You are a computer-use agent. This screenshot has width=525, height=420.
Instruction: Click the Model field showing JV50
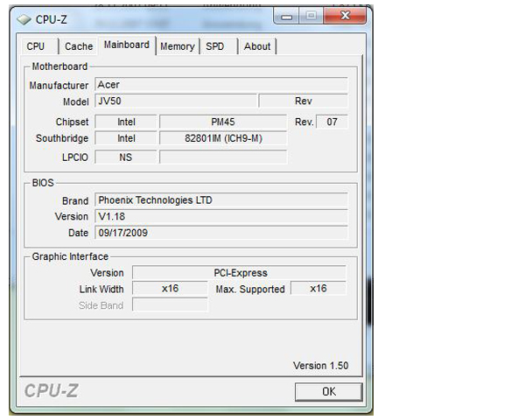pyautogui.click(x=176, y=101)
